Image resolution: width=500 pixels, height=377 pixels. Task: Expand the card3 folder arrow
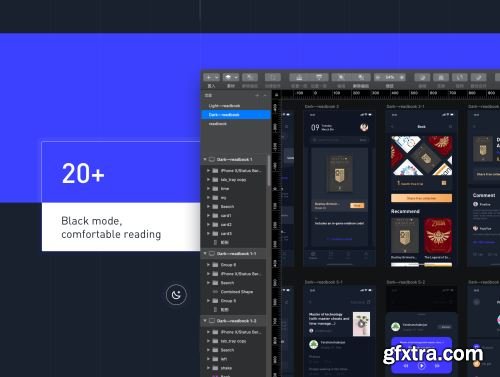click(208, 233)
